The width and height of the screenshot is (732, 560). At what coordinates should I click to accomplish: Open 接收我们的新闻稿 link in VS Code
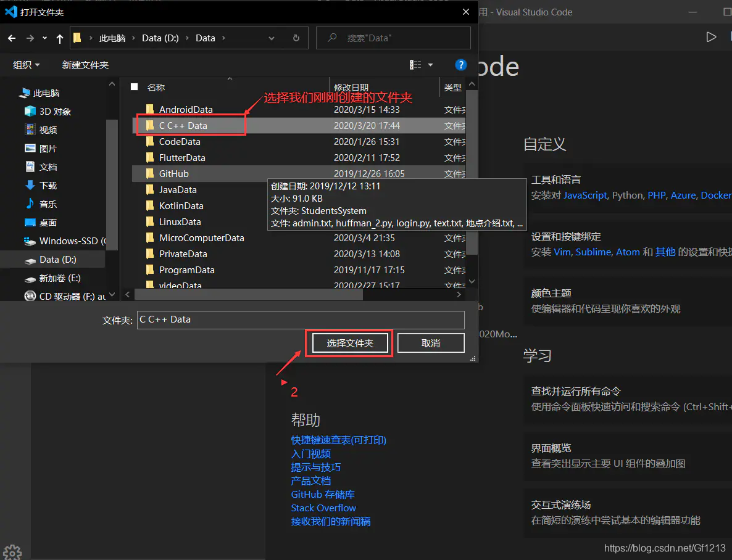coord(331,521)
